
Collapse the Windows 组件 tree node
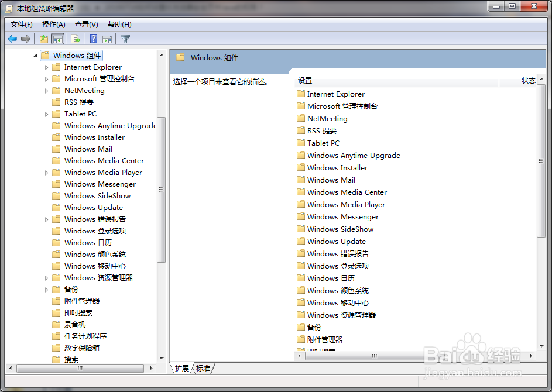pos(35,56)
